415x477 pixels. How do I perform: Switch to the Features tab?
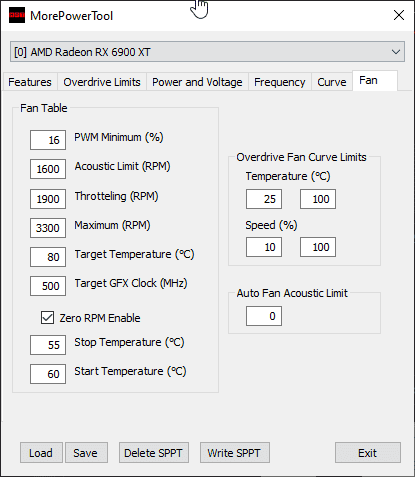coord(30,82)
